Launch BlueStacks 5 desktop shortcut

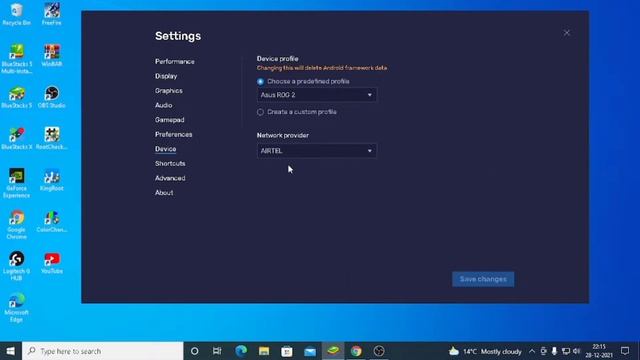(x=17, y=97)
